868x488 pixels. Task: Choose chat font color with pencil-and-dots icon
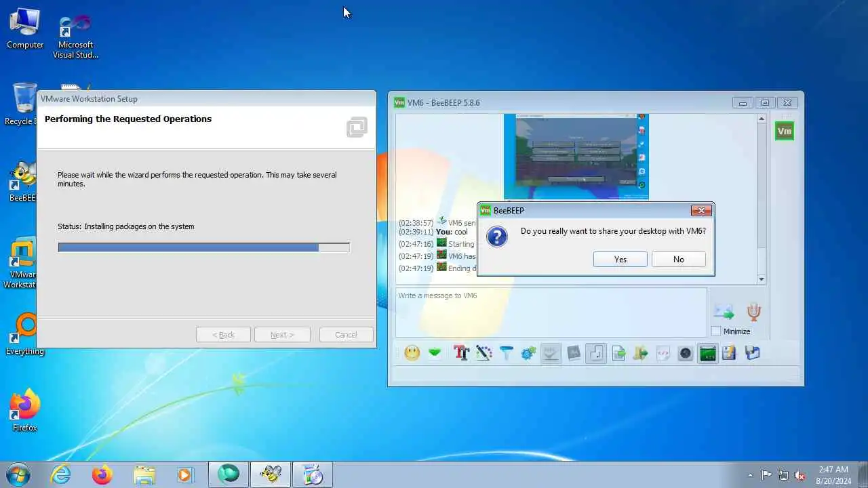pyautogui.click(x=484, y=353)
